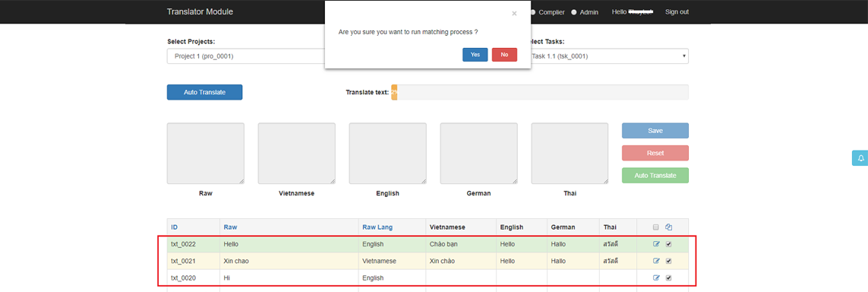Open the notification bell side tab
The height and width of the screenshot is (292, 868).
860,158
